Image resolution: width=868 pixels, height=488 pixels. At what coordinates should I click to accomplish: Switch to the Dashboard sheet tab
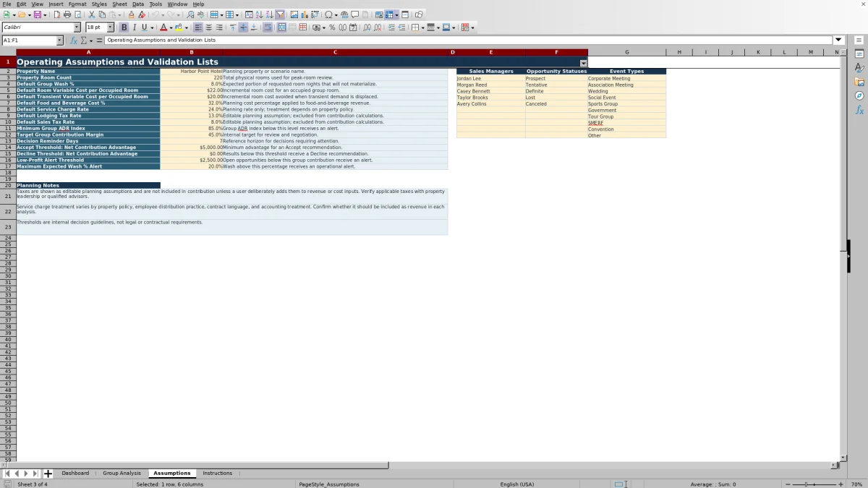[x=75, y=474]
